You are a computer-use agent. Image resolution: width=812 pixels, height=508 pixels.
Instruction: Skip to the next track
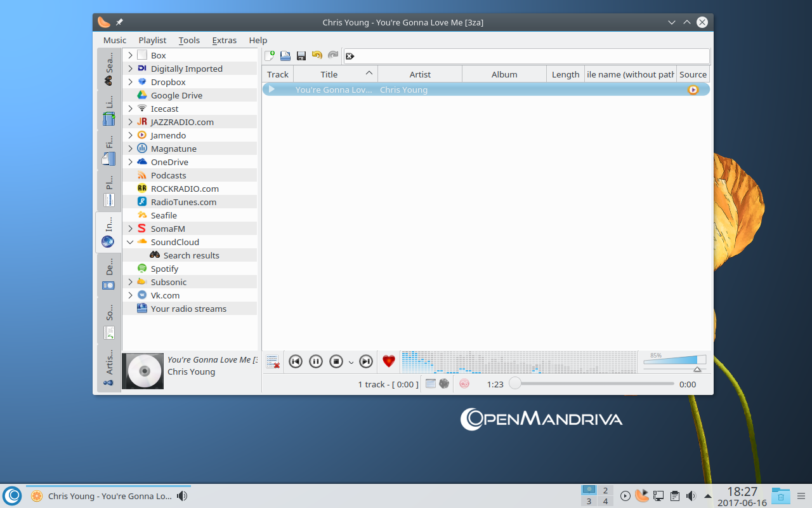pos(366,361)
